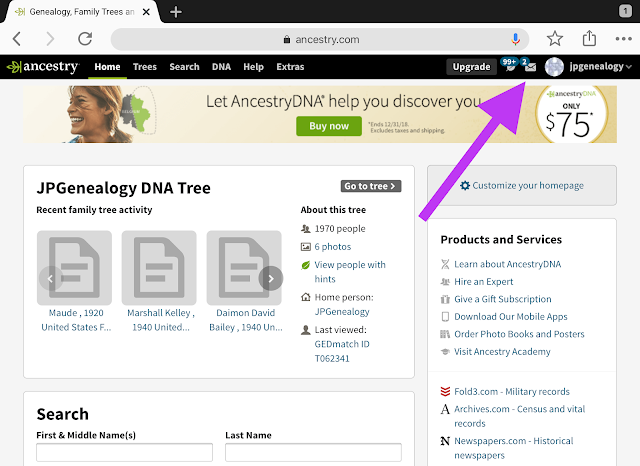This screenshot has height=466, width=640.
Task: Click the Go to tree button
Action: click(x=371, y=186)
